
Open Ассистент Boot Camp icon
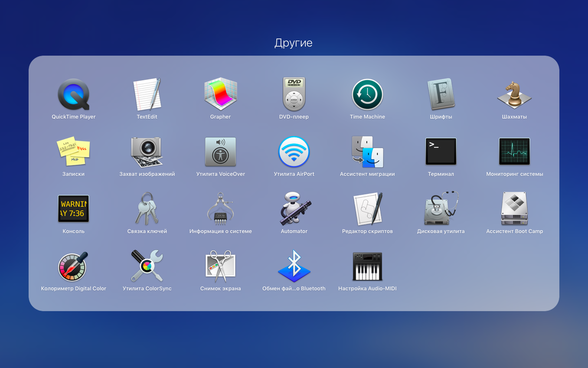coord(514,209)
